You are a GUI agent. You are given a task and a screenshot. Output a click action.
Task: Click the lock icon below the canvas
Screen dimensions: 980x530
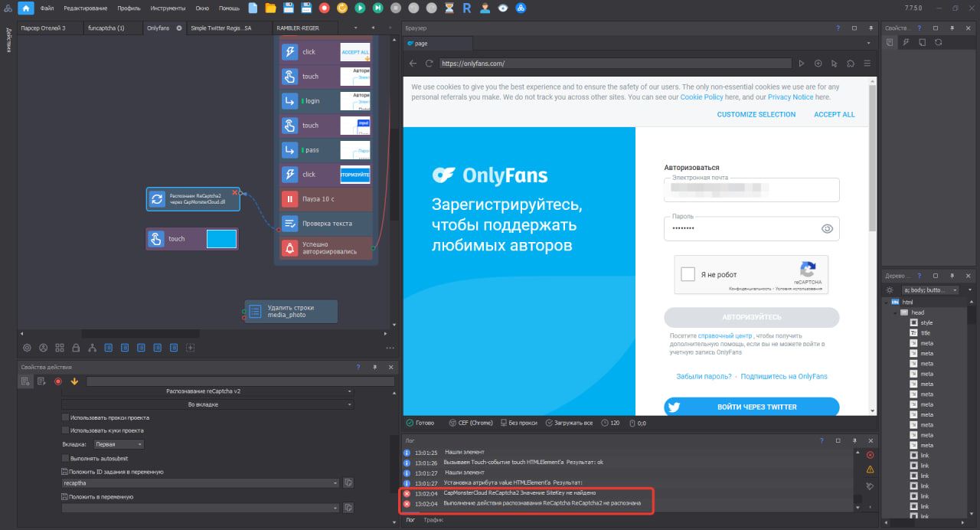point(75,348)
